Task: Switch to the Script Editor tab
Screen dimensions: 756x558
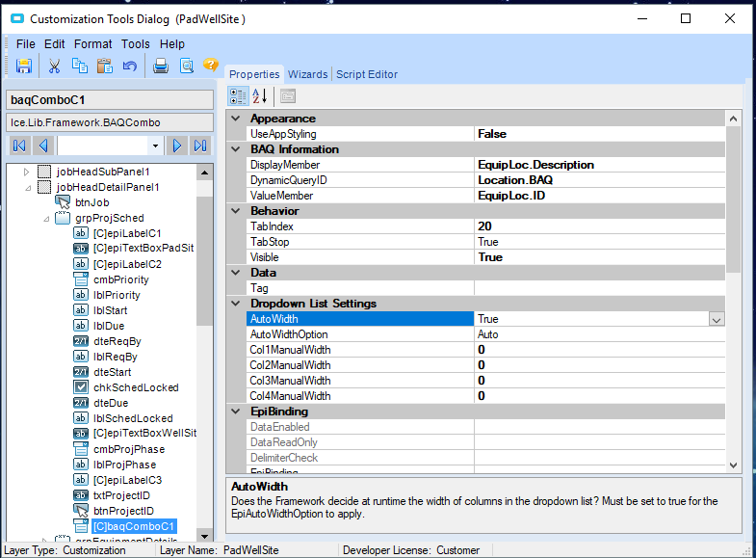Action: 366,74
